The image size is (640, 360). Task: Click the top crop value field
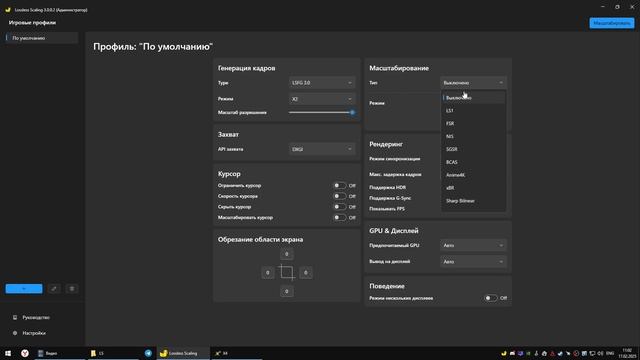click(287, 254)
